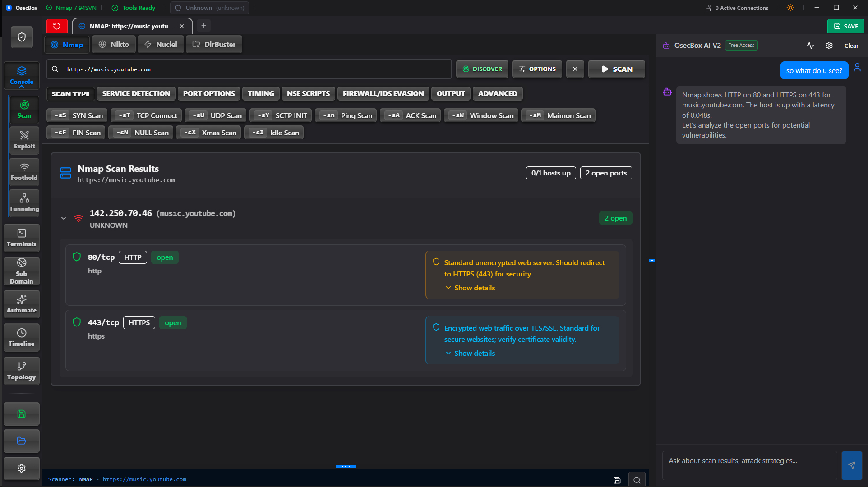Clear the AI chat conversation
Image resolution: width=868 pixels, height=487 pixels.
(851, 46)
